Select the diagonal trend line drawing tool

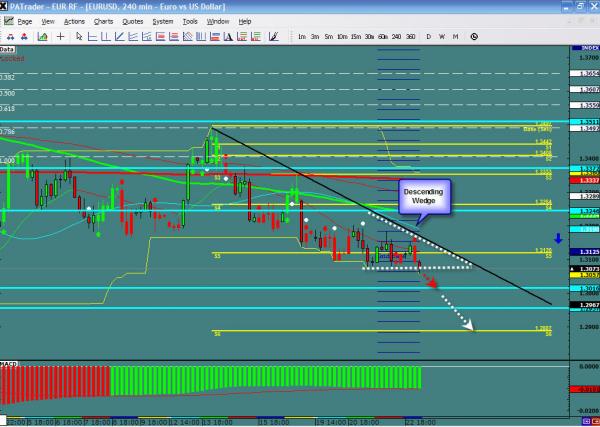(x=119, y=36)
